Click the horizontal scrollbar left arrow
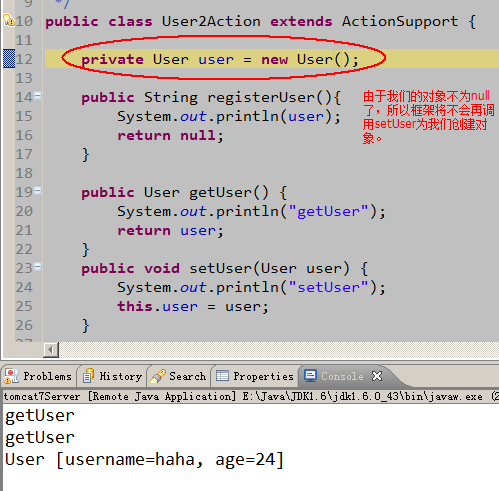The width and height of the screenshot is (499, 491). 51,350
